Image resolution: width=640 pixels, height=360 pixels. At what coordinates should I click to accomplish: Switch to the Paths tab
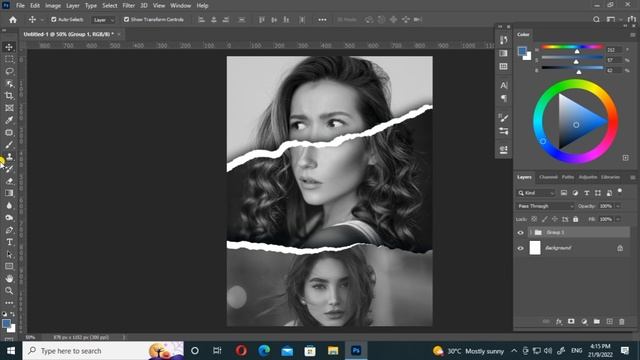pyautogui.click(x=568, y=177)
